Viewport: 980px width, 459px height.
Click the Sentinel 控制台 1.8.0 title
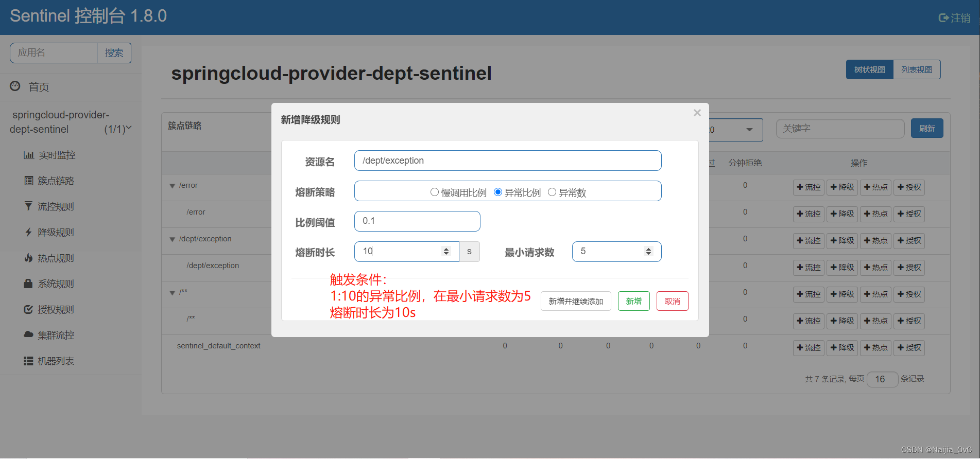[x=88, y=16]
